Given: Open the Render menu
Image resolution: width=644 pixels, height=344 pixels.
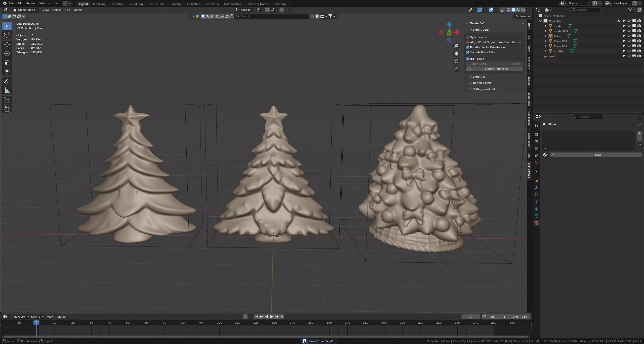Looking at the screenshot, I should pyautogui.click(x=31, y=3).
